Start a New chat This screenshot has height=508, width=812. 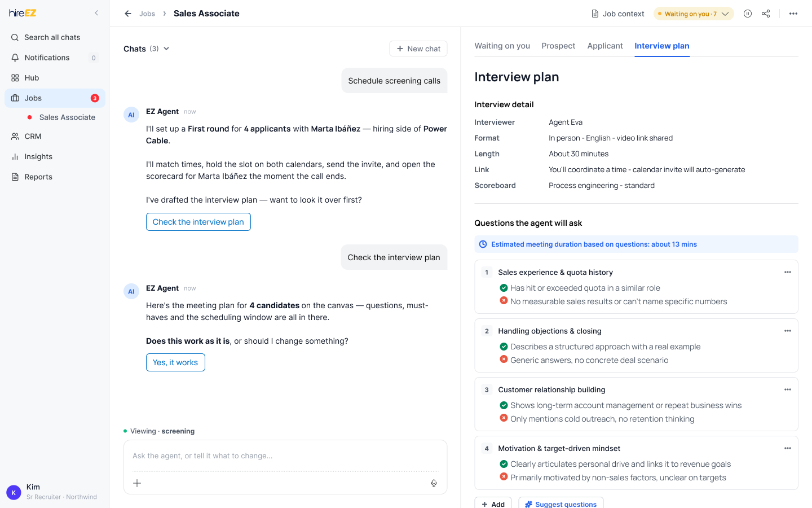(x=418, y=49)
